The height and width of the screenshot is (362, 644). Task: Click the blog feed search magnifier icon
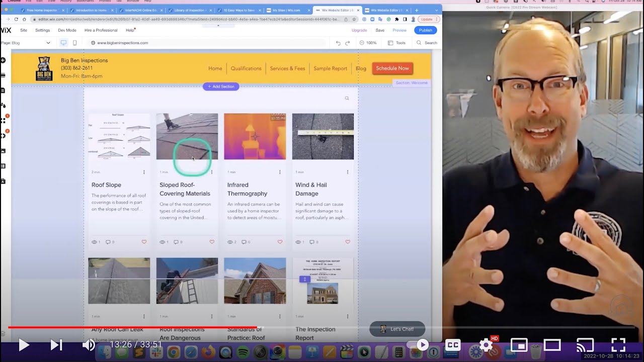347,99
